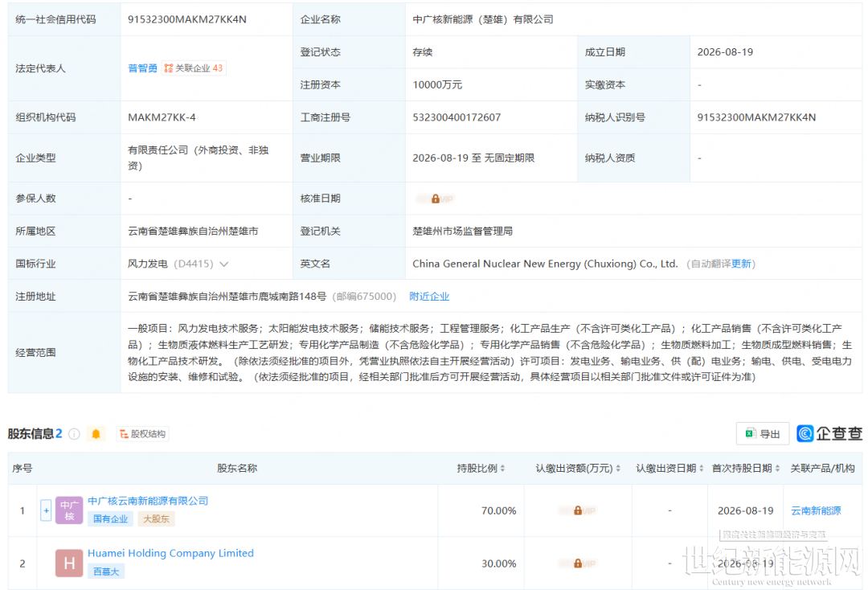Click the 百慕大 tag
The image size is (868, 590).
tap(106, 572)
